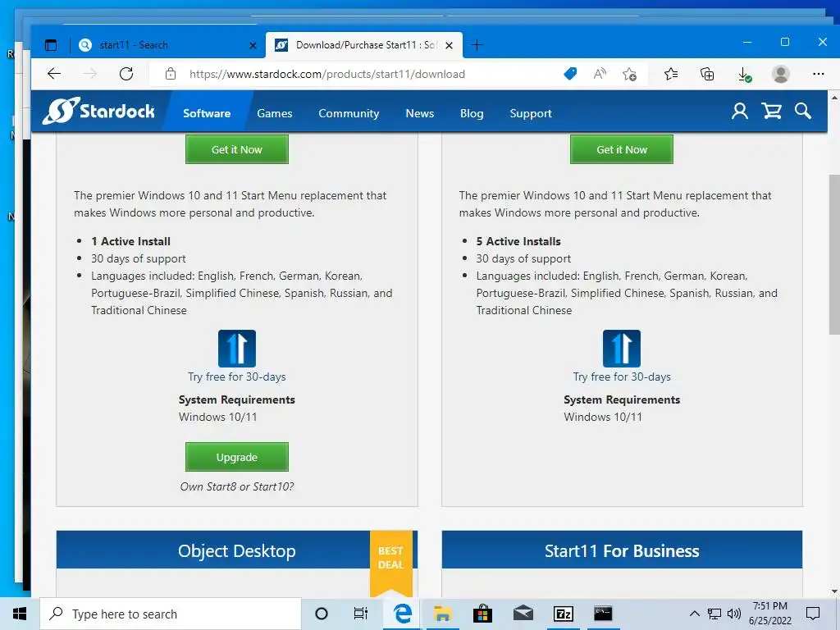Click the green Upgrade button

(237, 457)
